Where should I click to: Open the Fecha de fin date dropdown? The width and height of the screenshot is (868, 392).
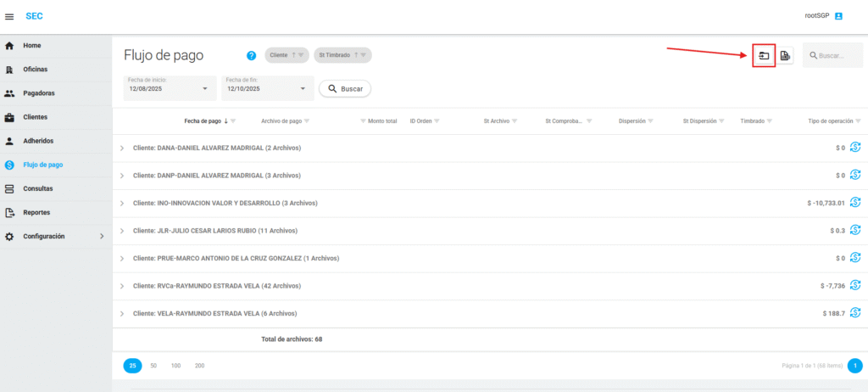coord(303,88)
